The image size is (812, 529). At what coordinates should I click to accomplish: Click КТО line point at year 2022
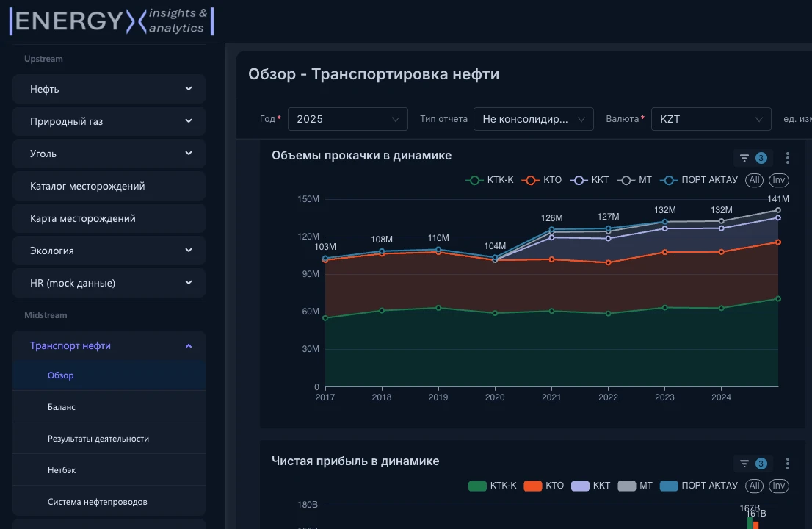[x=608, y=263]
